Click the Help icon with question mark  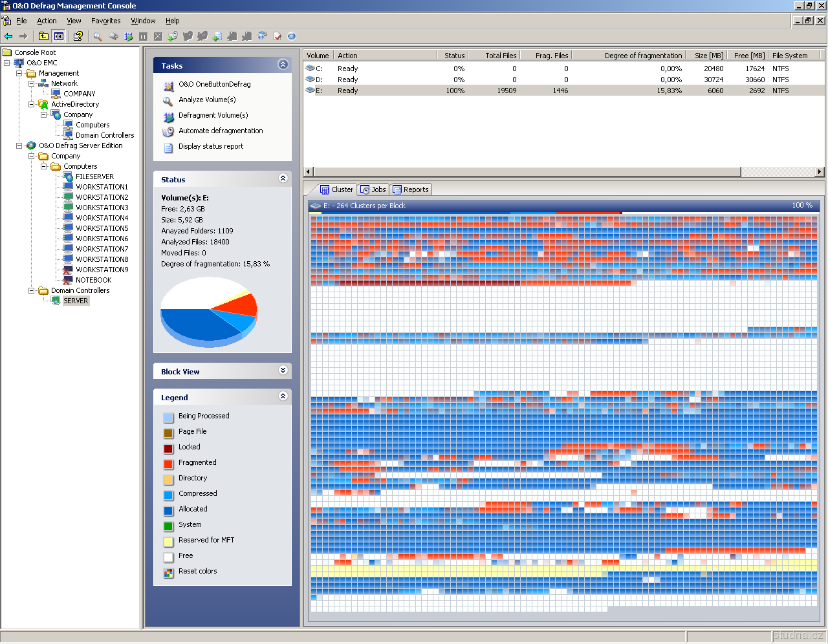78,36
